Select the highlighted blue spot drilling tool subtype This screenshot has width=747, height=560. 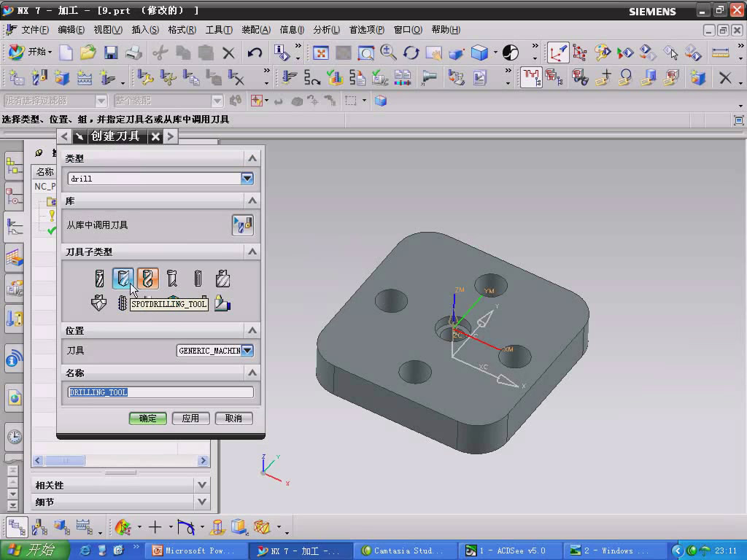click(123, 279)
